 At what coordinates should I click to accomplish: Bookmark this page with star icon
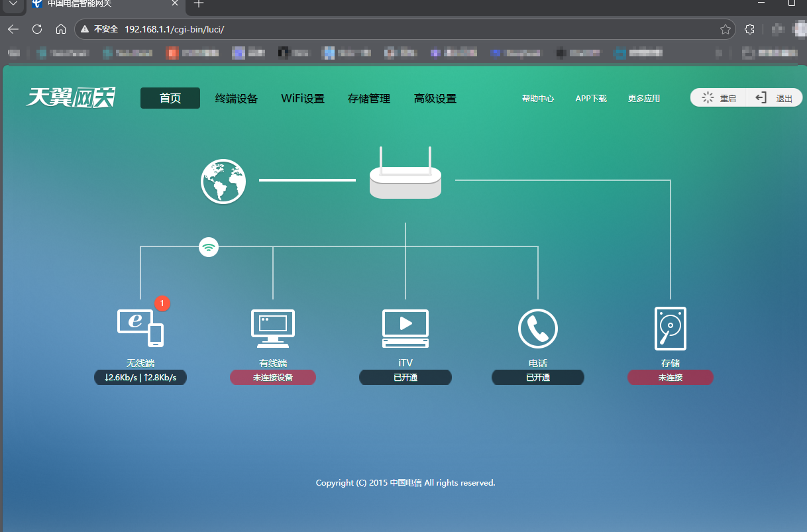point(726,29)
